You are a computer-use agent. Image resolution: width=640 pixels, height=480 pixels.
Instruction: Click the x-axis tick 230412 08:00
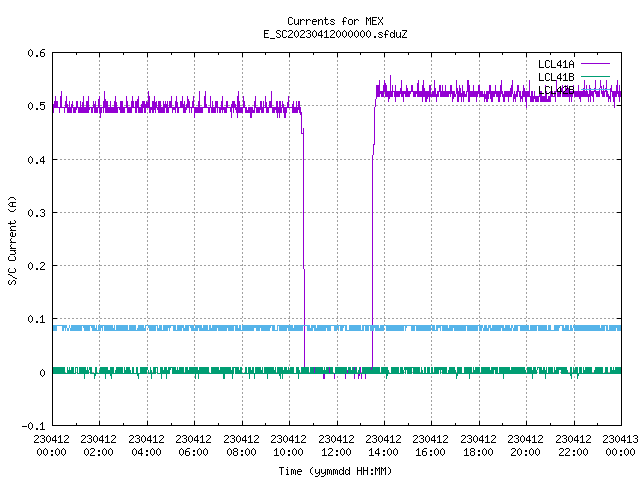[x=241, y=446]
